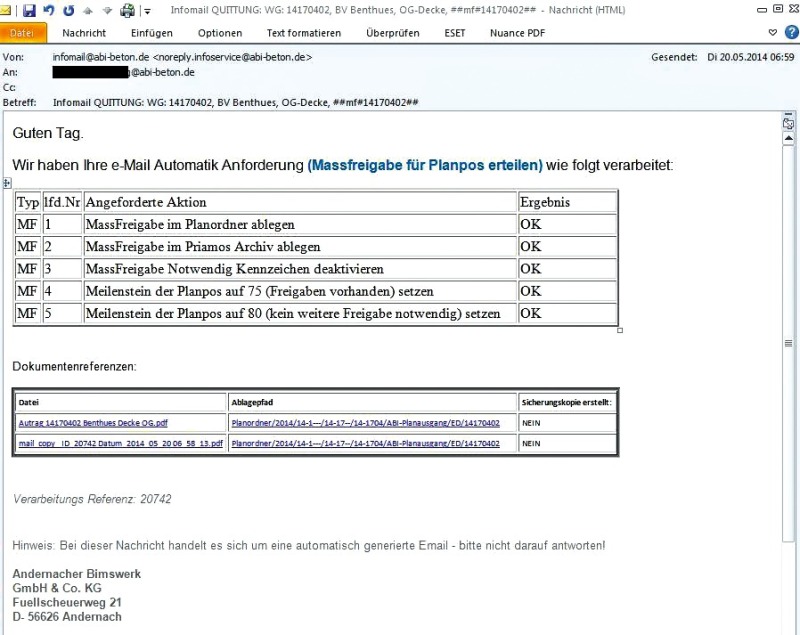Viewport: 800px width, 635px height.
Task: Switch to the Nachricht ribbon tab
Action: pos(84,33)
